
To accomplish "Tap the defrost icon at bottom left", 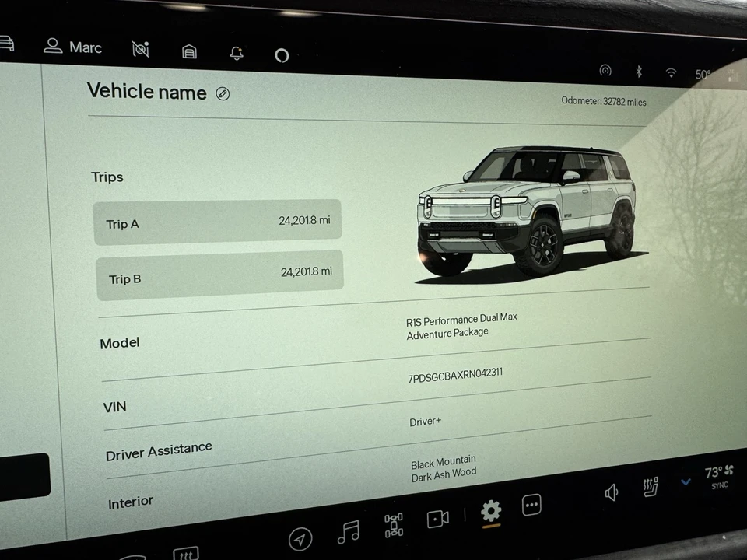I will tap(186, 554).
